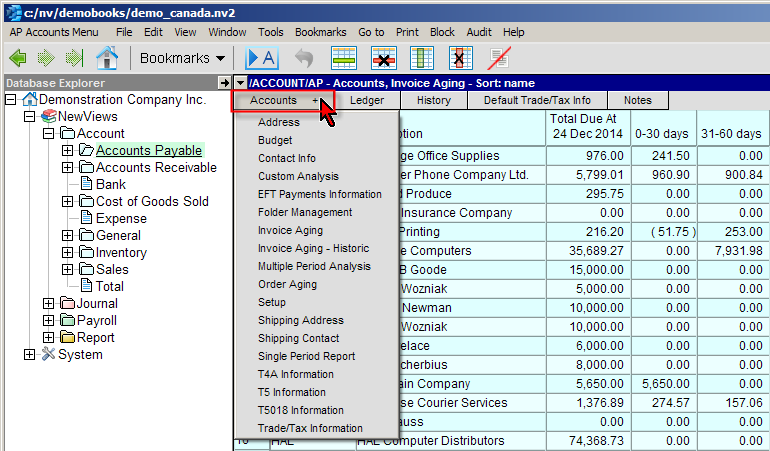The image size is (770, 451).
Task: Open the Tools menu
Action: 270,32
